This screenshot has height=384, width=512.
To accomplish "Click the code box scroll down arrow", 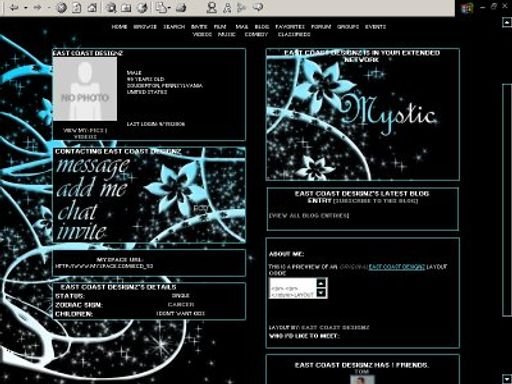I will click(321, 293).
